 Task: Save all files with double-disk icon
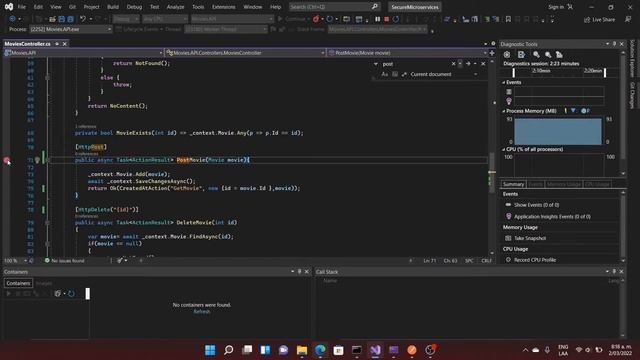click(70, 19)
